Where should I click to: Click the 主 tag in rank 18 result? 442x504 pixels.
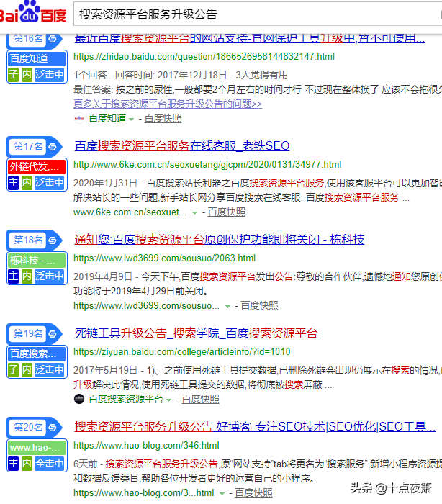14,276
